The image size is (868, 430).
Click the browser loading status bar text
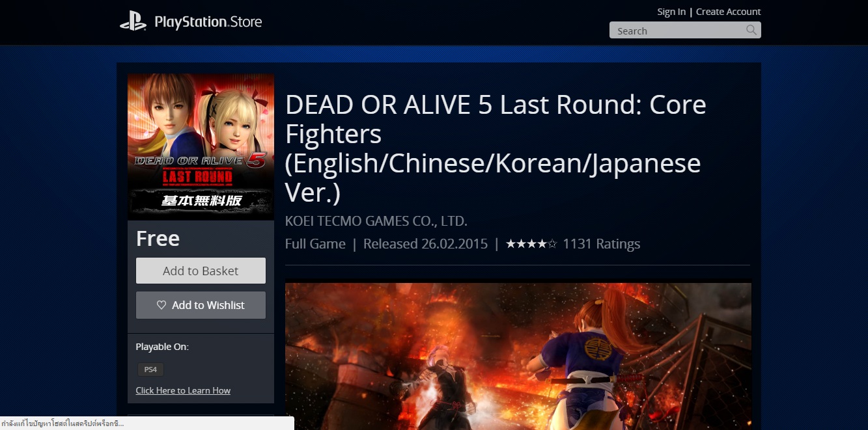pos(63,423)
